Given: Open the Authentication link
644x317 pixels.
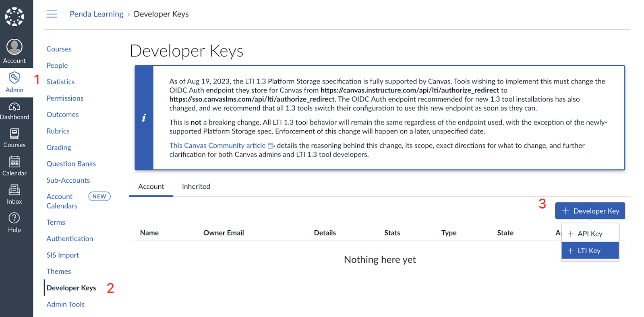Looking at the screenshot, I should [70, 239].
